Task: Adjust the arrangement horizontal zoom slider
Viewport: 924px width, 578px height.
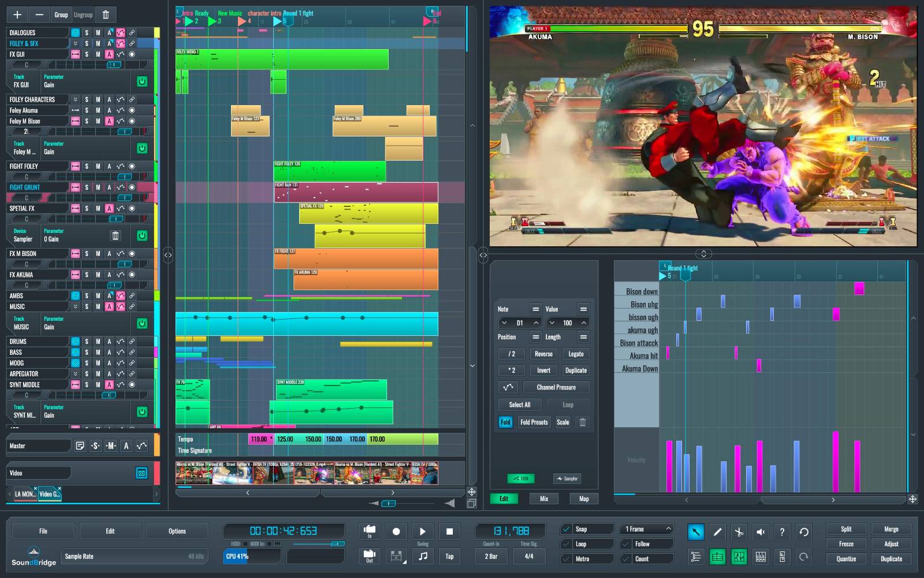Action: coord(389,503)
